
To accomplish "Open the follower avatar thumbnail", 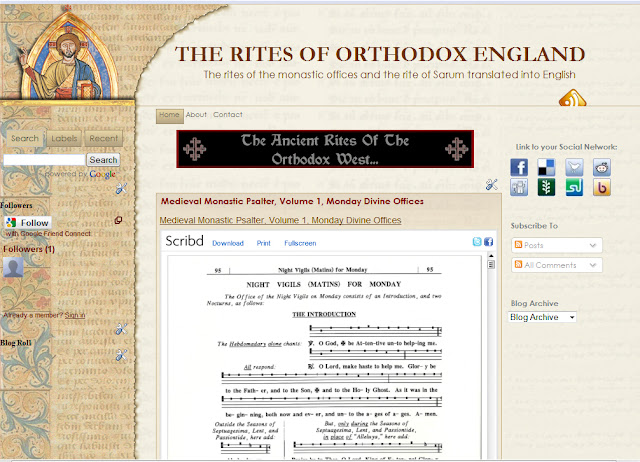I will pyautogui.click(x=13, y=268).
